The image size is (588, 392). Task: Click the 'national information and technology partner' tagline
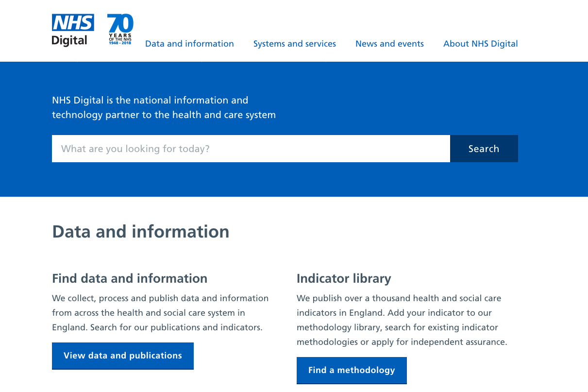[x=164, y=107]
